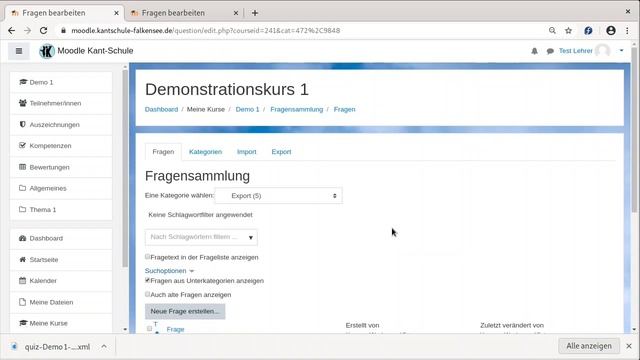
Task: Open a new browser tab
Action: tap(255, 13)
